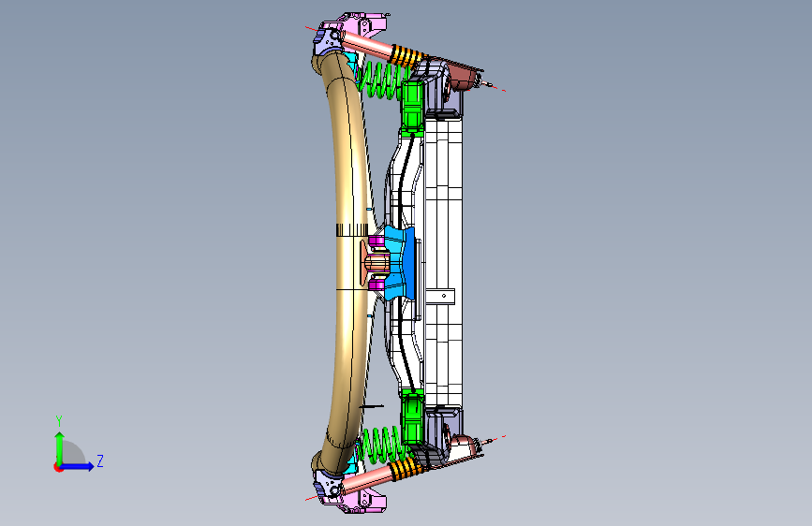812x526 pixels.
Task: Select the upper magenta bushing at center
Action: 376,241
